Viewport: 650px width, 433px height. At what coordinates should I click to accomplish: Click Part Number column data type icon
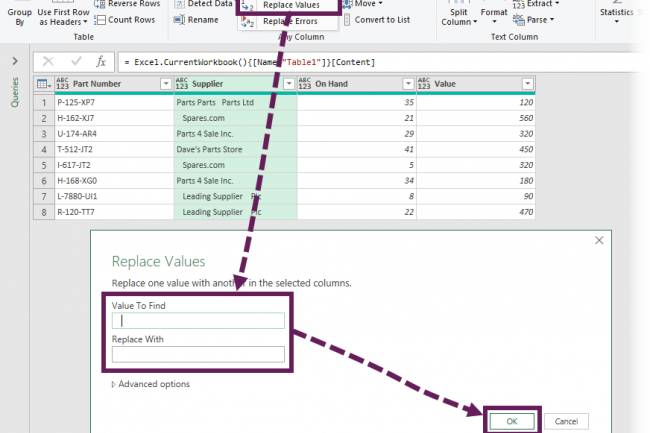click(x=62, y=84)
